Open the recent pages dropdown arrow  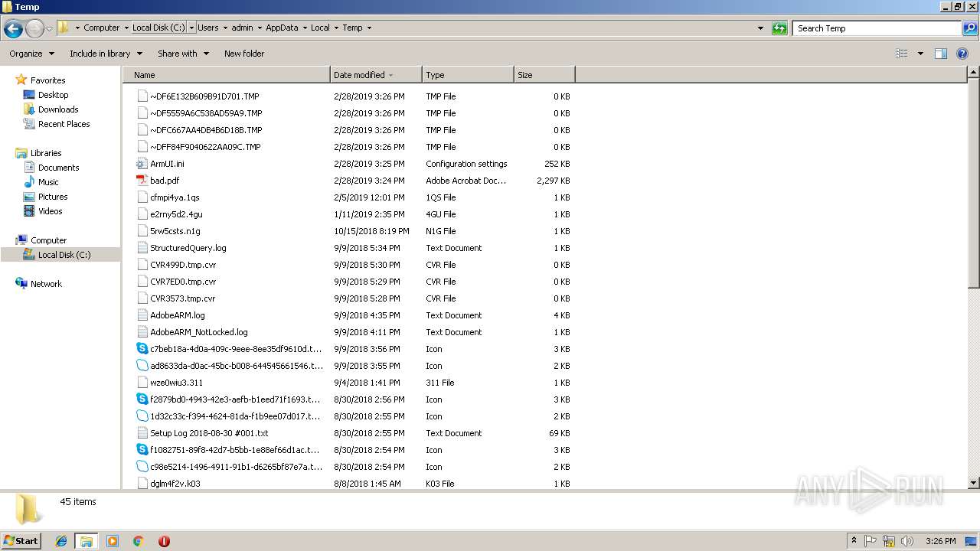[50, 29]
